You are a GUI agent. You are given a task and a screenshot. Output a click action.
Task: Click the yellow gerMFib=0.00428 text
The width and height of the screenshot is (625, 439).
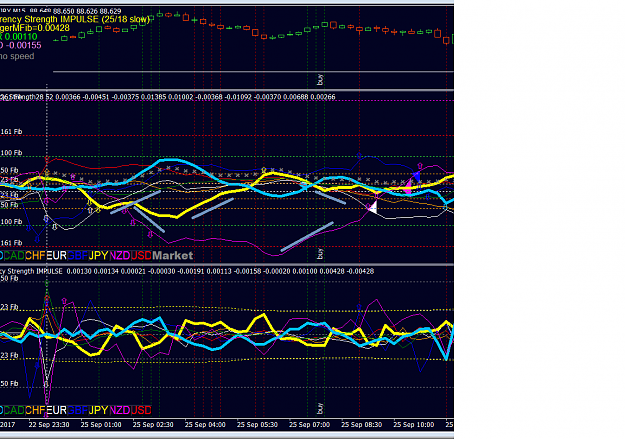pyautogui.click(x=35, y=28)
